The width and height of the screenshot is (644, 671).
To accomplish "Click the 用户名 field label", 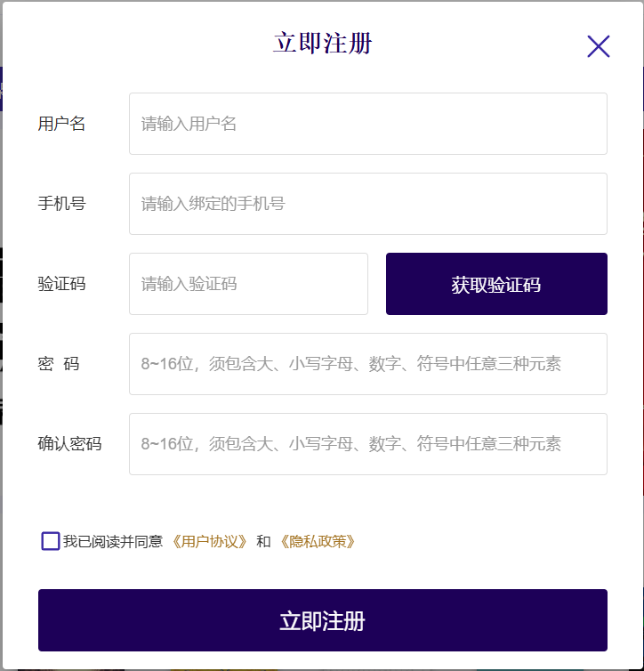I will (61, 124).
